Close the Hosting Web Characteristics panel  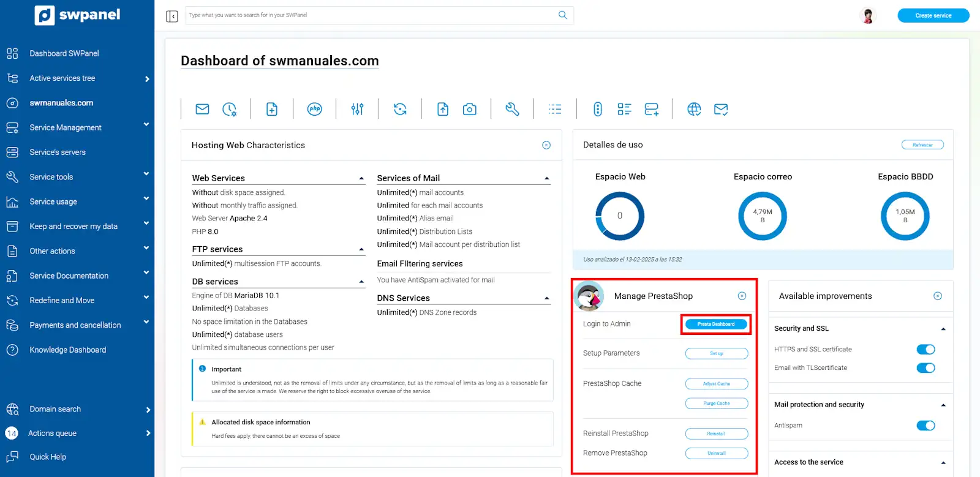click(546, 145)
